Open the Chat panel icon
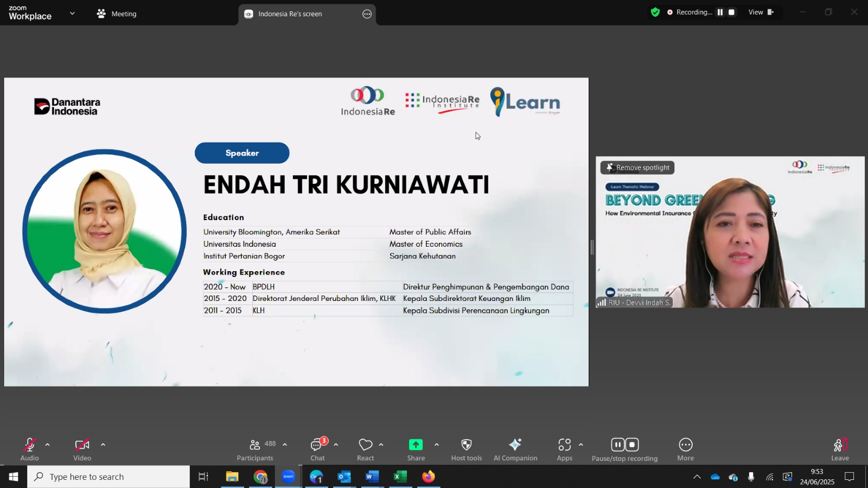 pyautogui.click(x=316, y=445)
